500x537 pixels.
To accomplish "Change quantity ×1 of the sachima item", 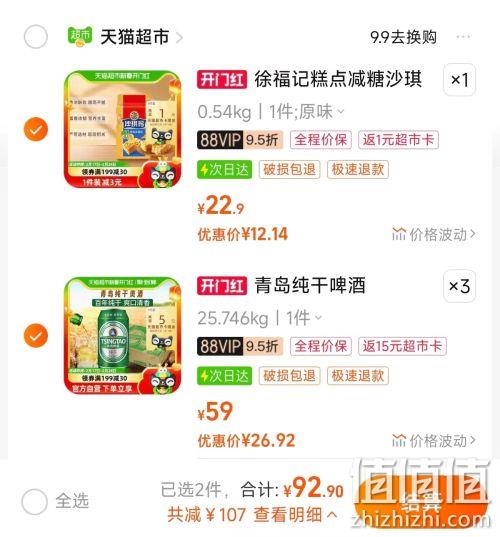I will (x=459, y=80).
